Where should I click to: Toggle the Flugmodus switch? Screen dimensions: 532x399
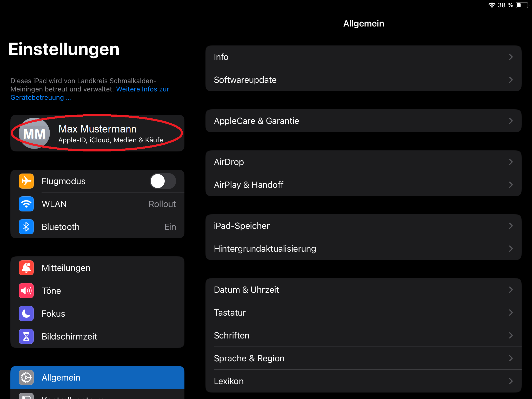(163, 181)
